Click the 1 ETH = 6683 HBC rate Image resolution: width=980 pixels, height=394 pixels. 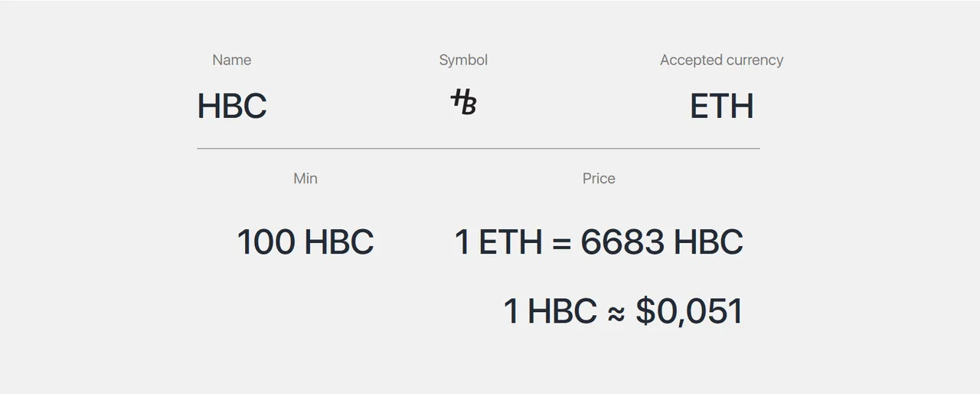tap(599, 242)
